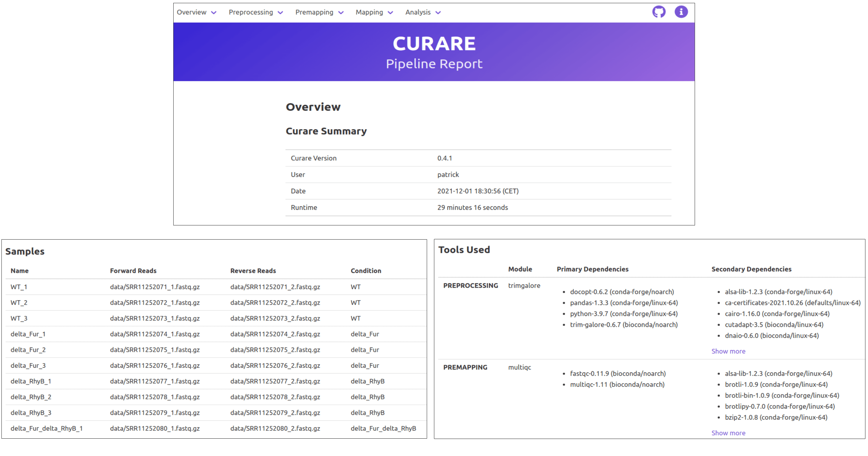This screenshot has height=456, width=868.
Task: Select the WT_1 sample name
Action: coord(19,287)
